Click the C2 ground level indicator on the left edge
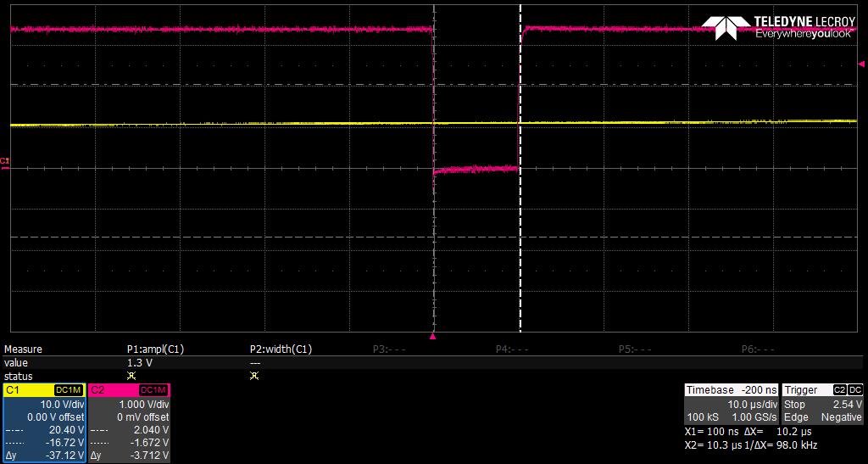The height and width of the screenshot is (464, 868). click(4, 163)
